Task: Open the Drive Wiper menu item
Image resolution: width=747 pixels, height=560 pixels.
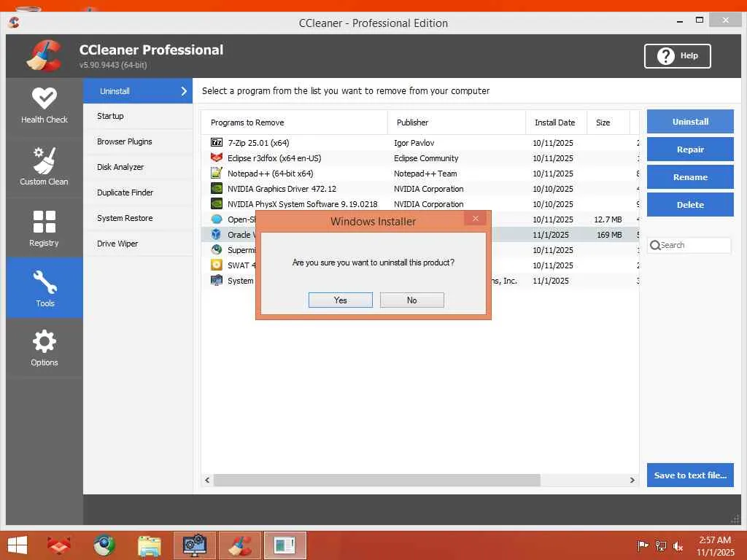Action: pos(138,244)
